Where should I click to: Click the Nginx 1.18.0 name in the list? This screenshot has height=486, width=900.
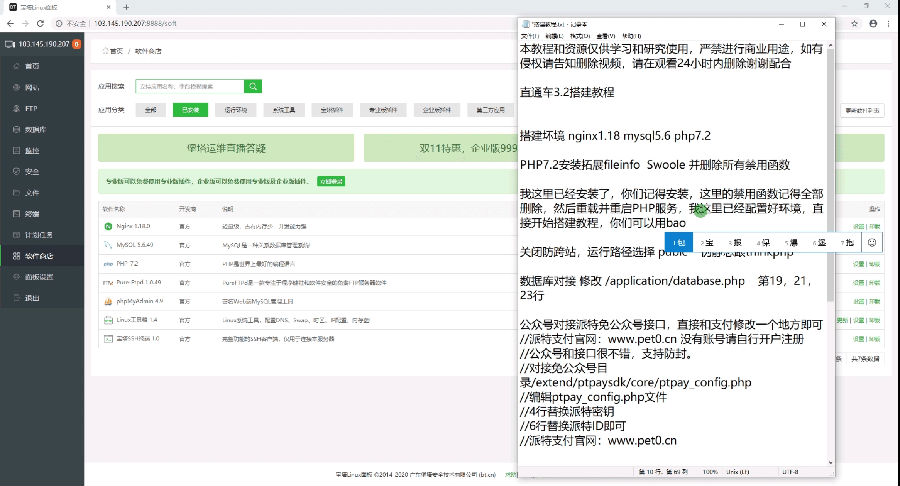point(133,227)
